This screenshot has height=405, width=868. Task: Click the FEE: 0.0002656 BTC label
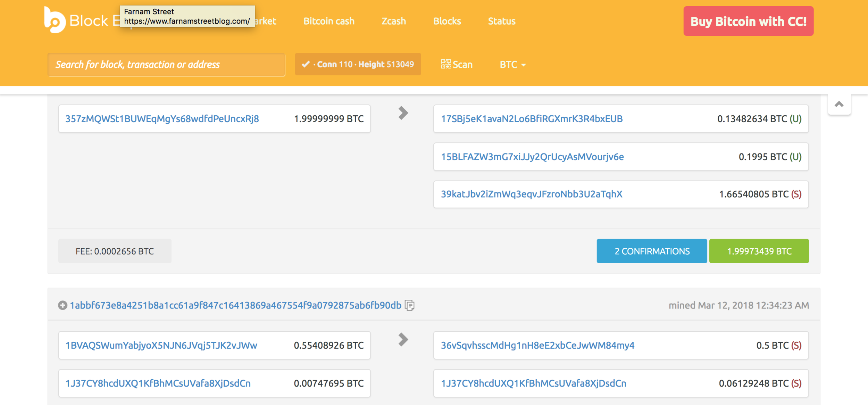(115, 251)
